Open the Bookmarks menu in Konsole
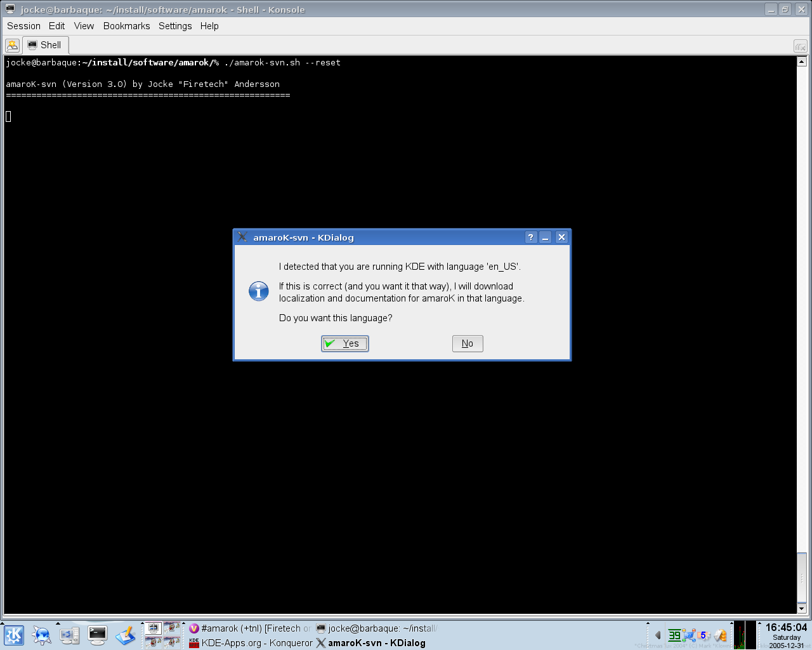The image size is (812, 650). 126,26
